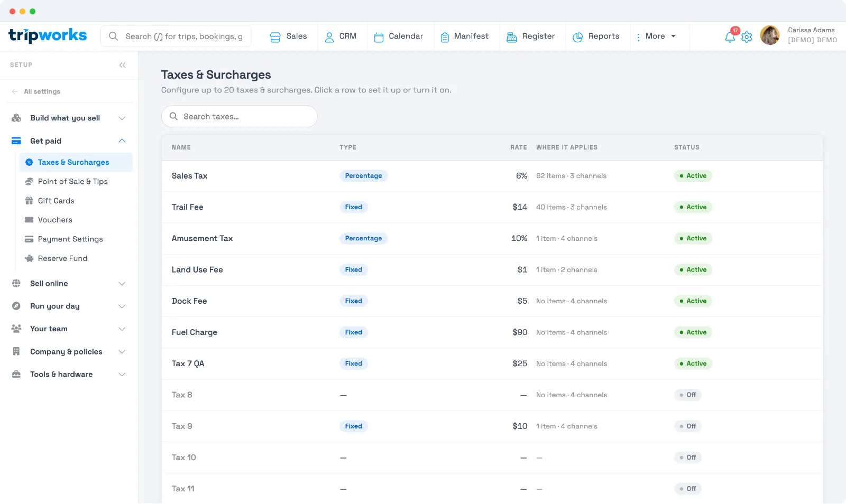Open Point of Sale & Tips settings
Image resolution: width=846 pixels, height=504 pixels.
[73, 182]
